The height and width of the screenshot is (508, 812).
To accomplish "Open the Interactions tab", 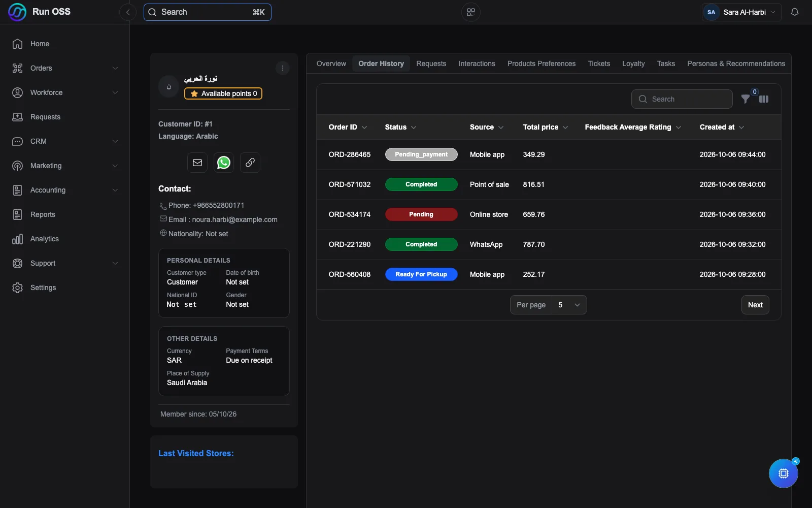I will tap(477, 63).
